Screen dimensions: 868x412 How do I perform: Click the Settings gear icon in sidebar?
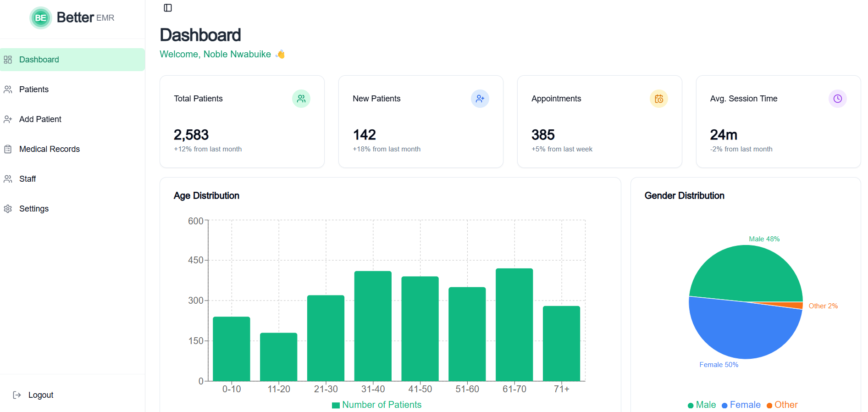[8, 209]
